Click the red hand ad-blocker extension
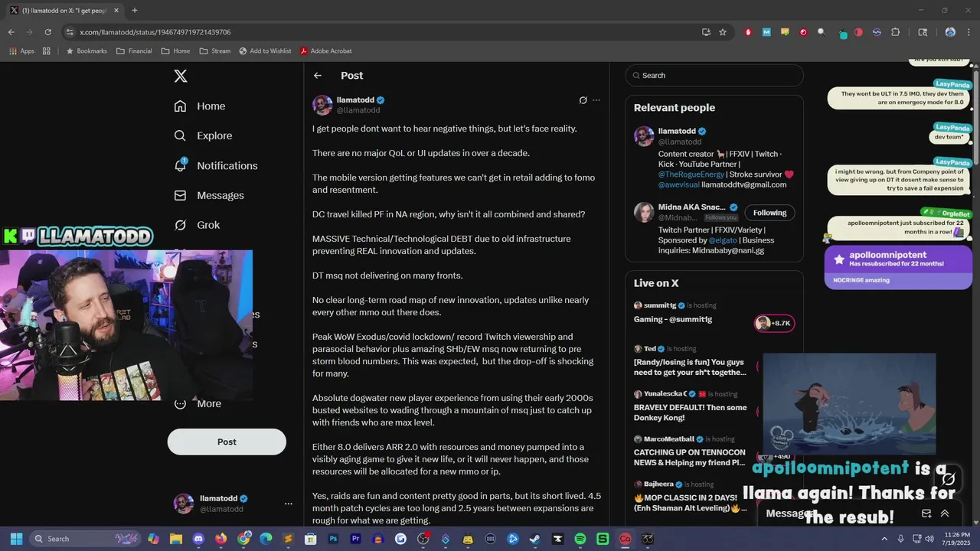This screenshot has width=980, height=551. tap(748, 32)
